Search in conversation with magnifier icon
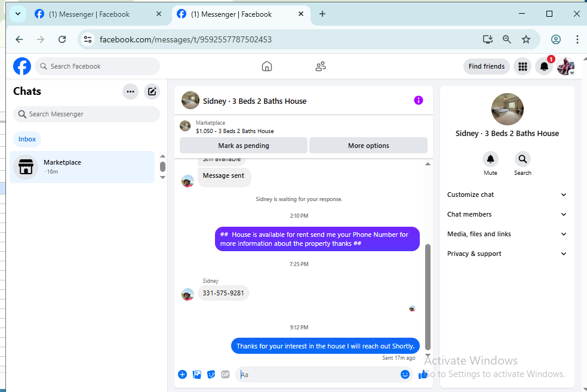The image size is (587, 392). pos(523,159)
